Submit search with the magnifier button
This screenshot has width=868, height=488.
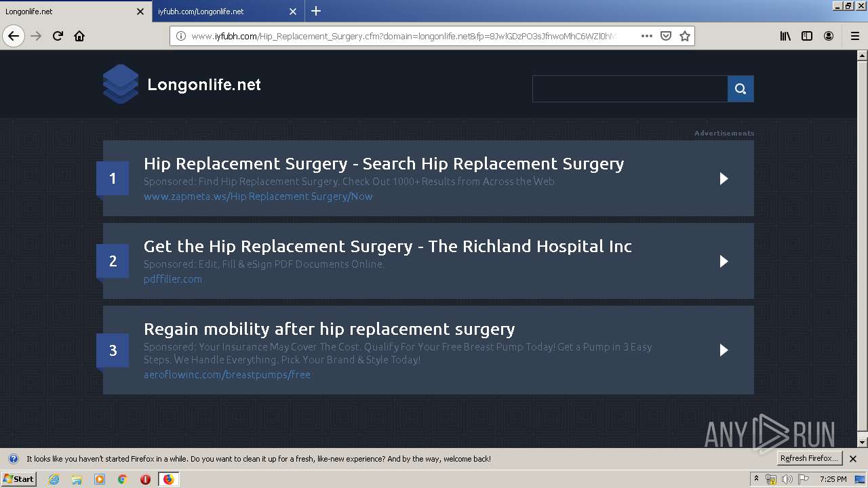741,89
